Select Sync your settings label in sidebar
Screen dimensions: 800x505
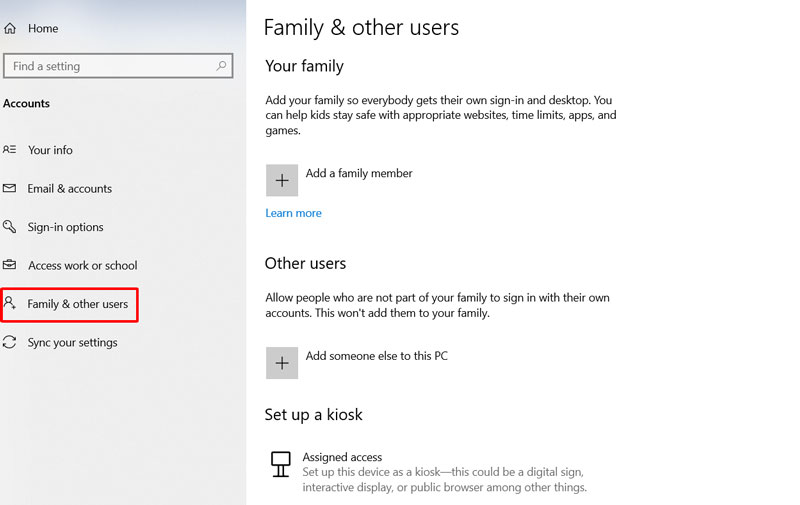point(72,342)
